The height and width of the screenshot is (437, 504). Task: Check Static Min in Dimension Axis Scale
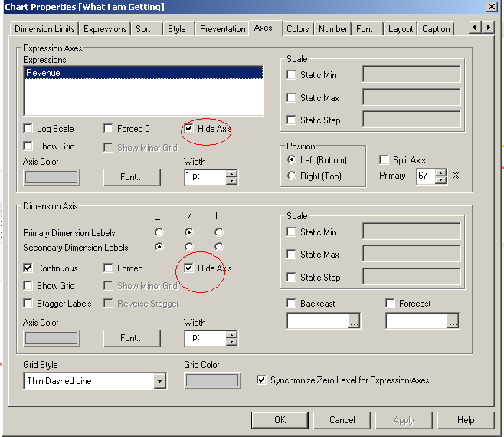tap(291, 232)
